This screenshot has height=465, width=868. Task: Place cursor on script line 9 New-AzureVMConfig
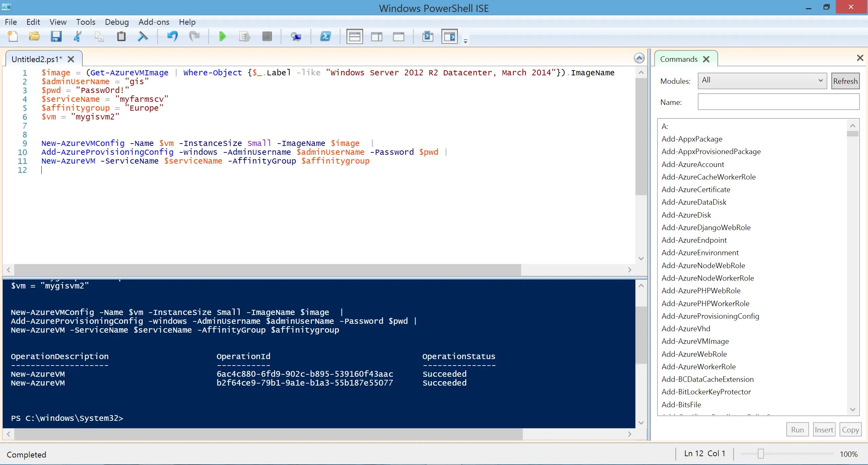(x=83, y=143)
